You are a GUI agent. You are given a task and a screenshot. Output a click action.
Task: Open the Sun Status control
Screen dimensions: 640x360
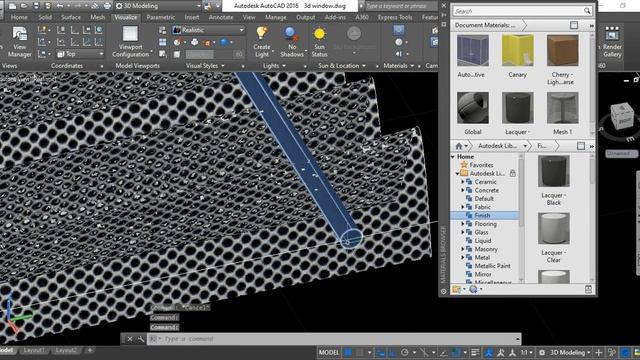pyautogui.click(x=320, y=42)
